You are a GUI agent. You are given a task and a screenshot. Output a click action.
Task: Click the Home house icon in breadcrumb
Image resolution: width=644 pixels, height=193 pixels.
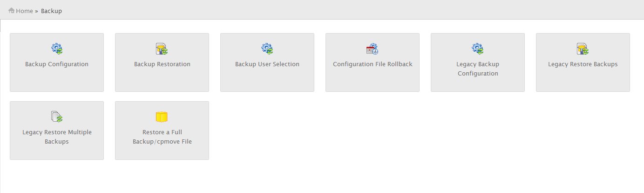click(x=12, y=10)
